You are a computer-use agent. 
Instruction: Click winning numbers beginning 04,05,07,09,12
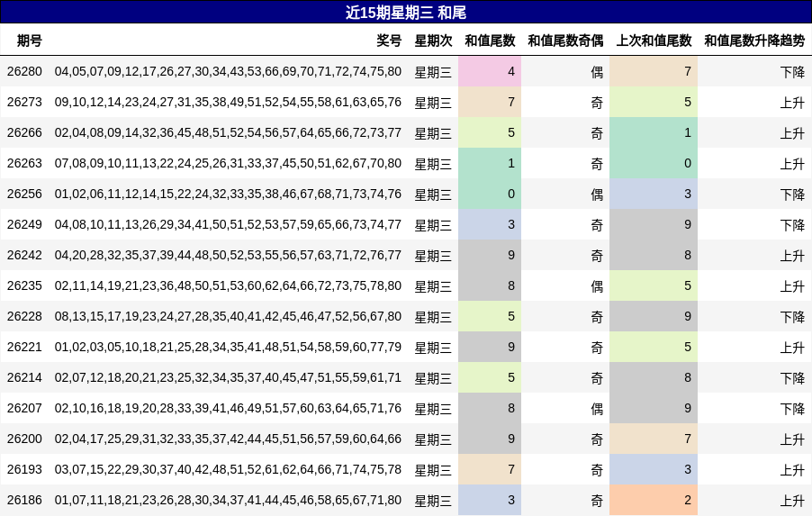point(228,71)
